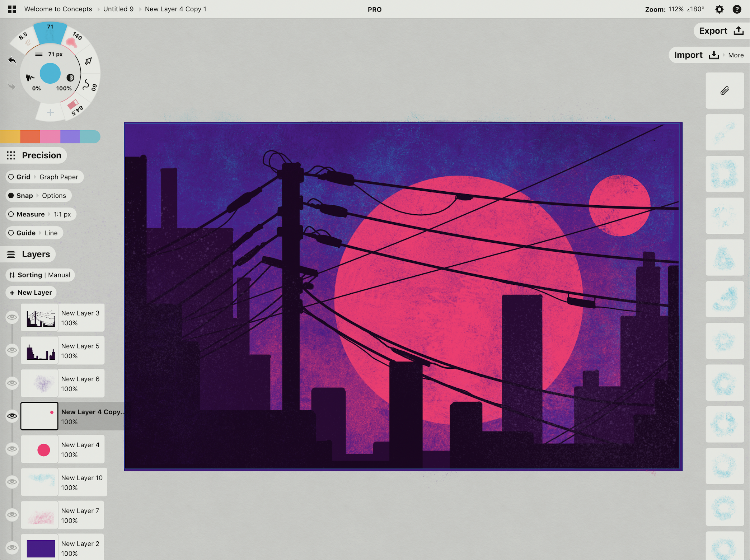
Task: Toggle visibility of New Layer 4
Action: [12, 449]
